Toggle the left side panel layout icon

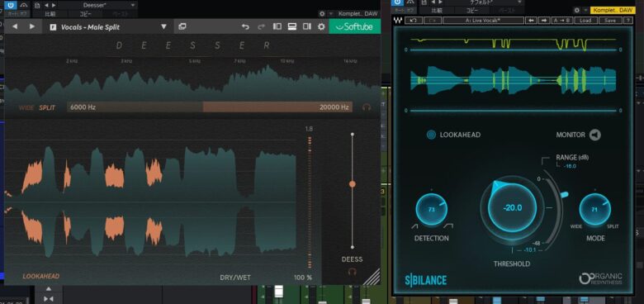coord(277,26)
